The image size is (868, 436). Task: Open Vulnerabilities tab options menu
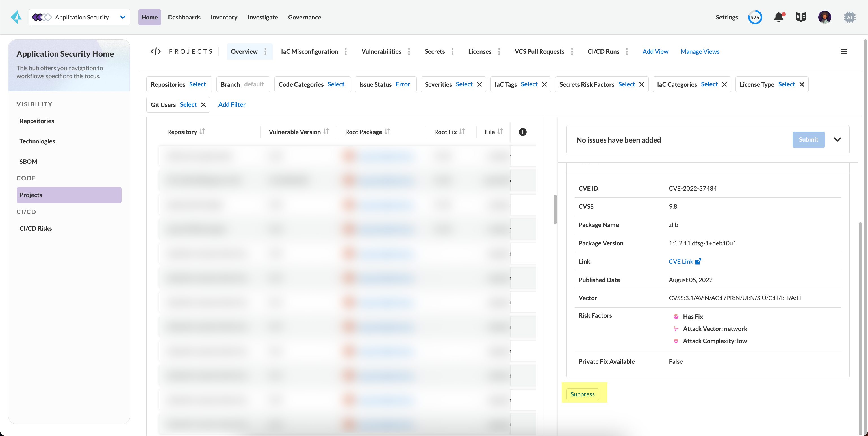click(x=409, y=51)
